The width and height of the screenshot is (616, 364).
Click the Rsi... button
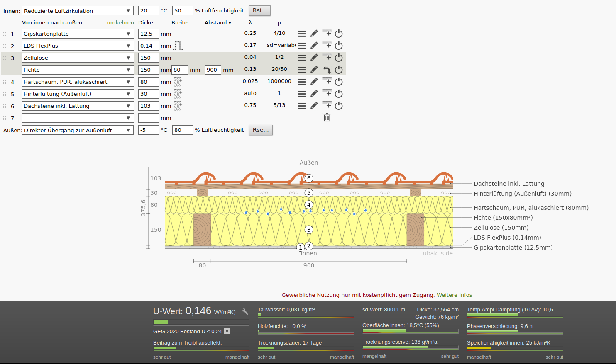[x=260, y=10]
